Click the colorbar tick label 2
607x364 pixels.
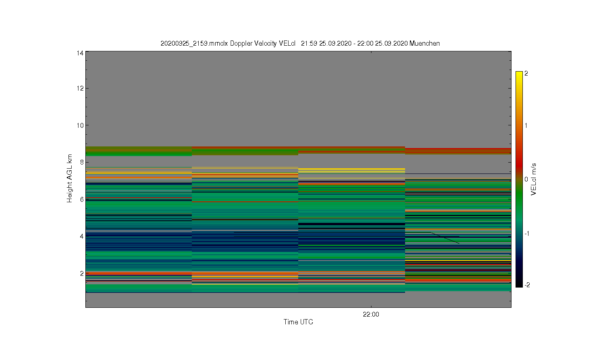526,74
